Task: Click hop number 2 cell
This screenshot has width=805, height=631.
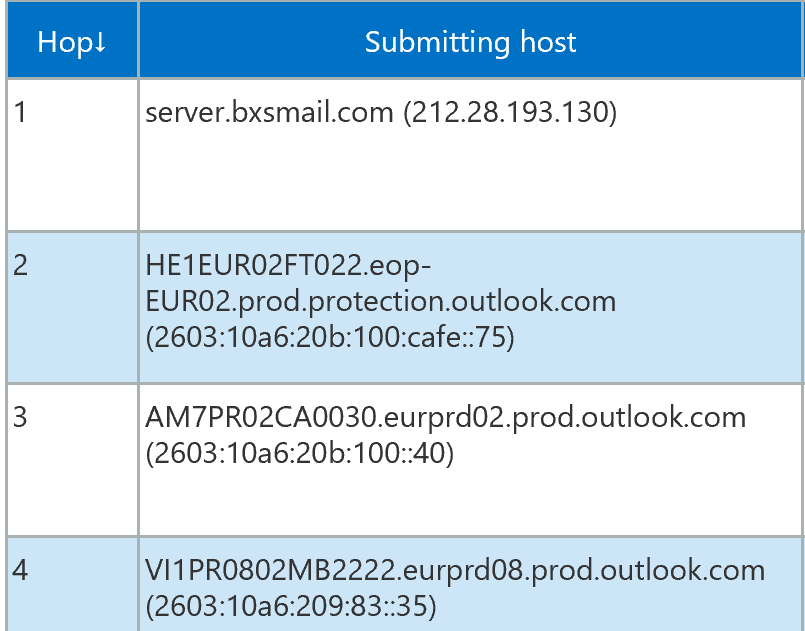Action: pyautogui.click(x=72, y=308)
